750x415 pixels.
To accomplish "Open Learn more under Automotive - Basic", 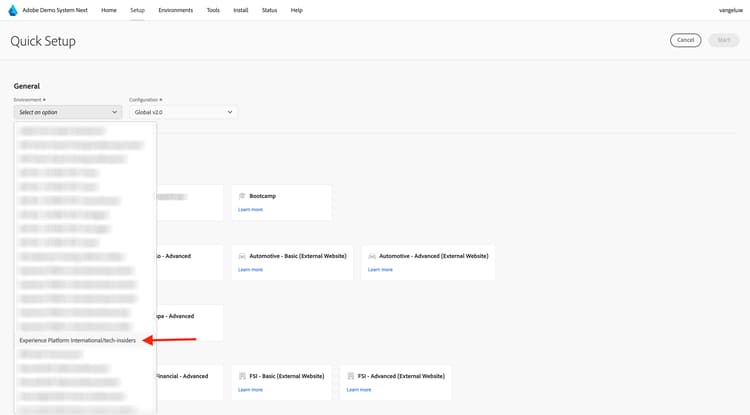I will (250, 270).
